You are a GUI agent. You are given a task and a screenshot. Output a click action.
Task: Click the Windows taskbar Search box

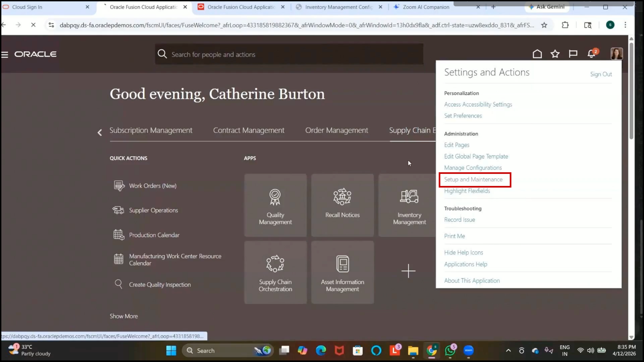tap(228, 351)
